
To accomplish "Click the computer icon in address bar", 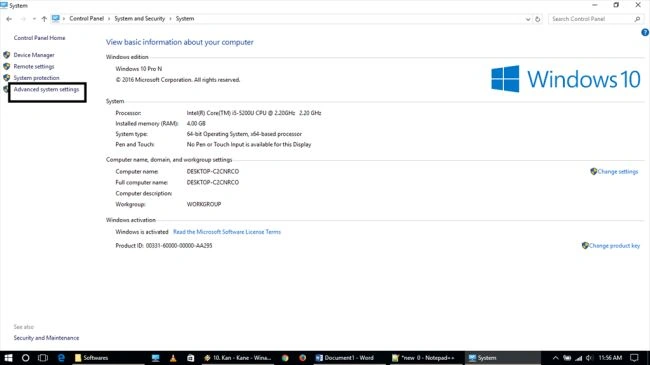I will pos(56,19).
